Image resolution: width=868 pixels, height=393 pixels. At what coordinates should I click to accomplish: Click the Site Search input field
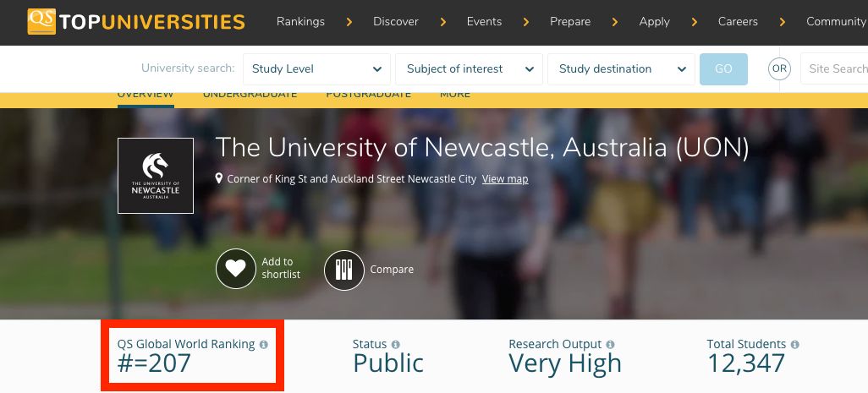836,69
